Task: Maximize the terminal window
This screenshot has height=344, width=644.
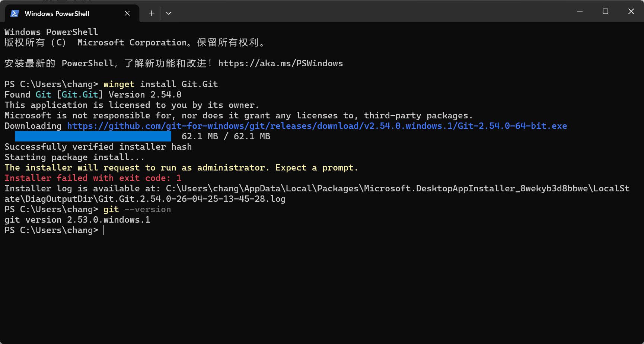Action: click(605, 12)
